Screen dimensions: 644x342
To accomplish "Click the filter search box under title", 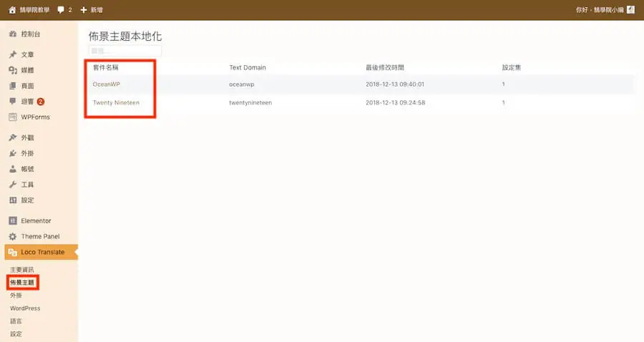I will pos(125,51).
